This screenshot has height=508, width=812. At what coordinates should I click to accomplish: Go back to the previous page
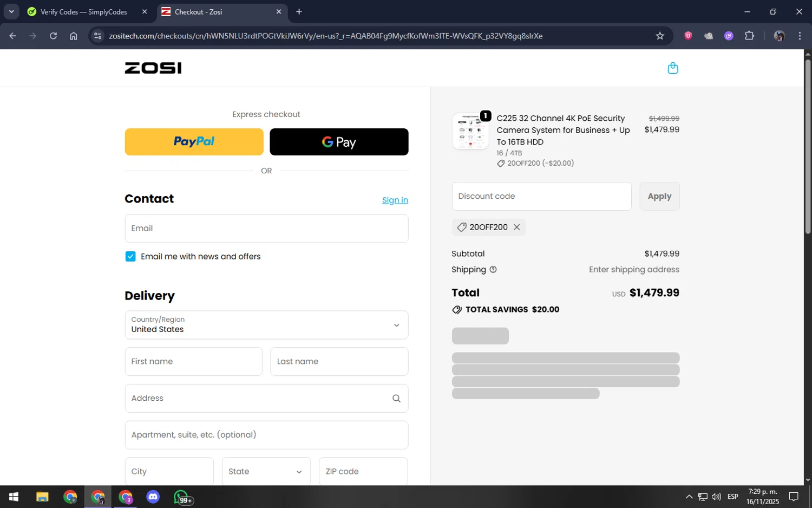[13, 36]
